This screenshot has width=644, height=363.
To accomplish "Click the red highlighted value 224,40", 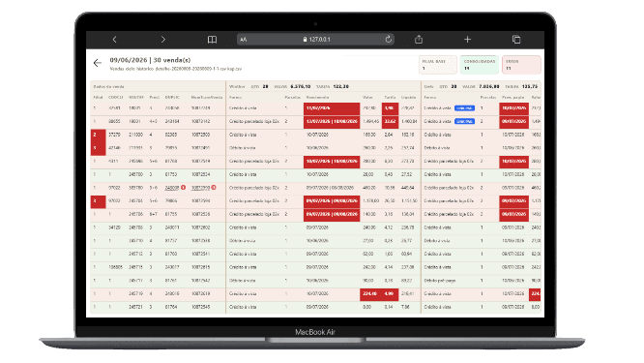I will [370, 294].
